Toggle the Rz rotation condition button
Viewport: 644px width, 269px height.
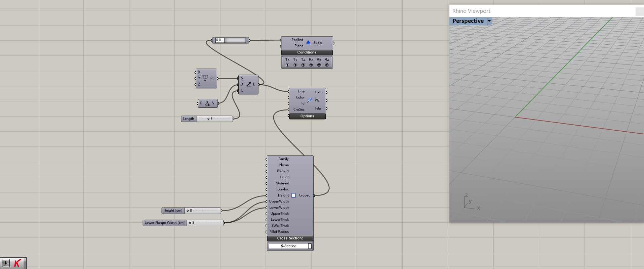(327, 65)
